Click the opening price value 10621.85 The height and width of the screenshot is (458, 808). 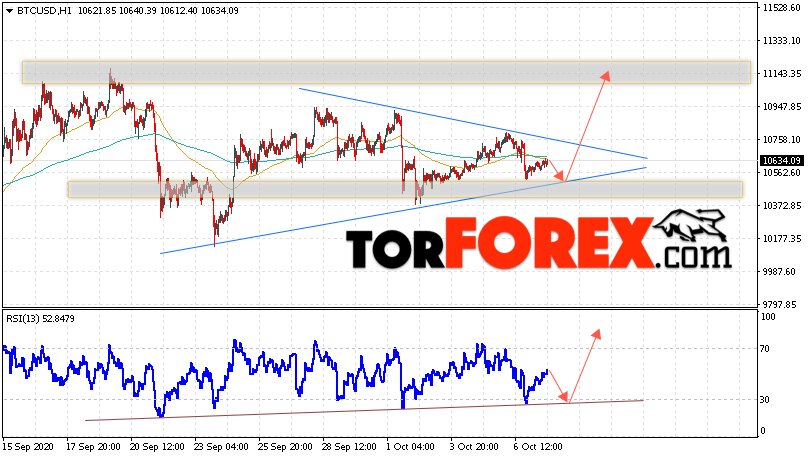97,10
